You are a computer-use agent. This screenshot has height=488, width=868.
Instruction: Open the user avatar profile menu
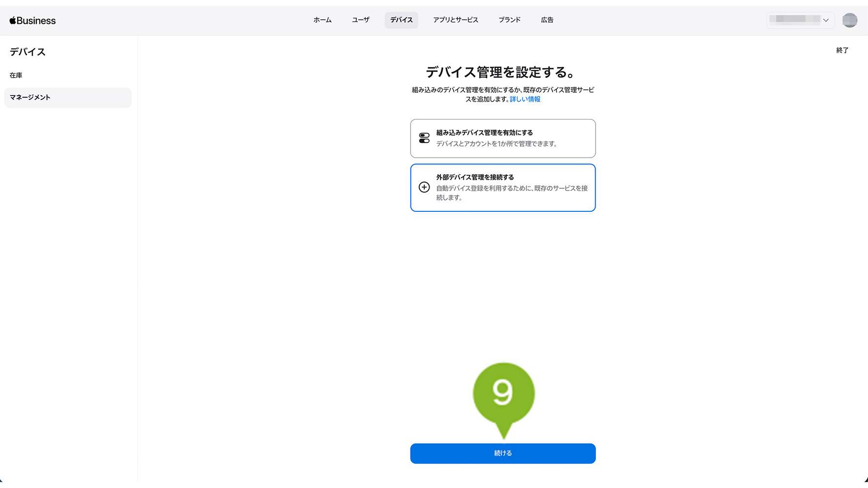pos(849,20)
